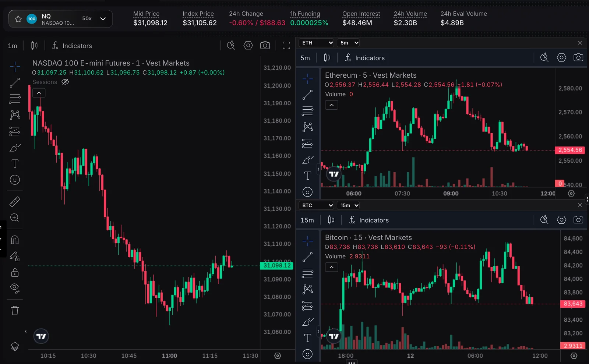
Task: Select the crosshair cursor tool in NASDAQ chart
Action: click(15, 66)
